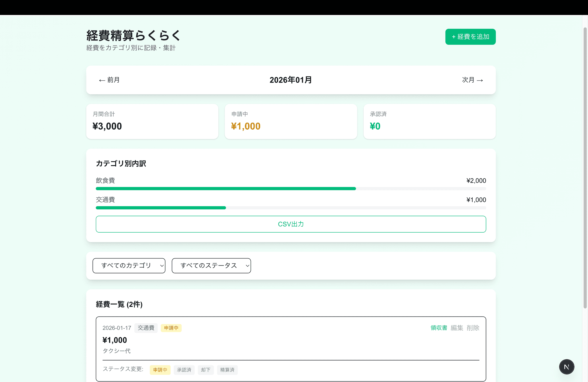
Task: Click the 申請中 badge next to 交通費
Action: point(171,328)
